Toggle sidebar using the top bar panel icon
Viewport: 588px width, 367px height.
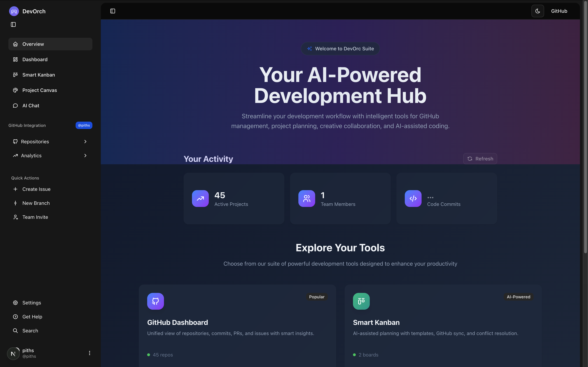(x=113, y=11)
